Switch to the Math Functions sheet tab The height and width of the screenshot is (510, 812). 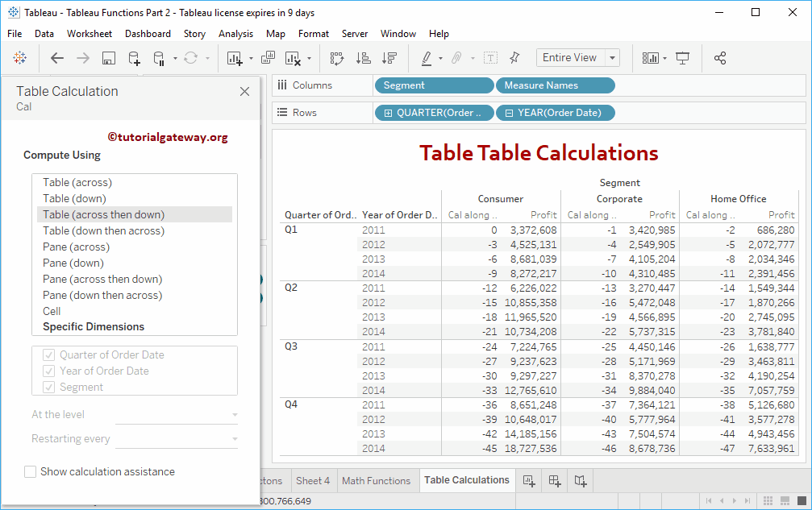(376, 481)
